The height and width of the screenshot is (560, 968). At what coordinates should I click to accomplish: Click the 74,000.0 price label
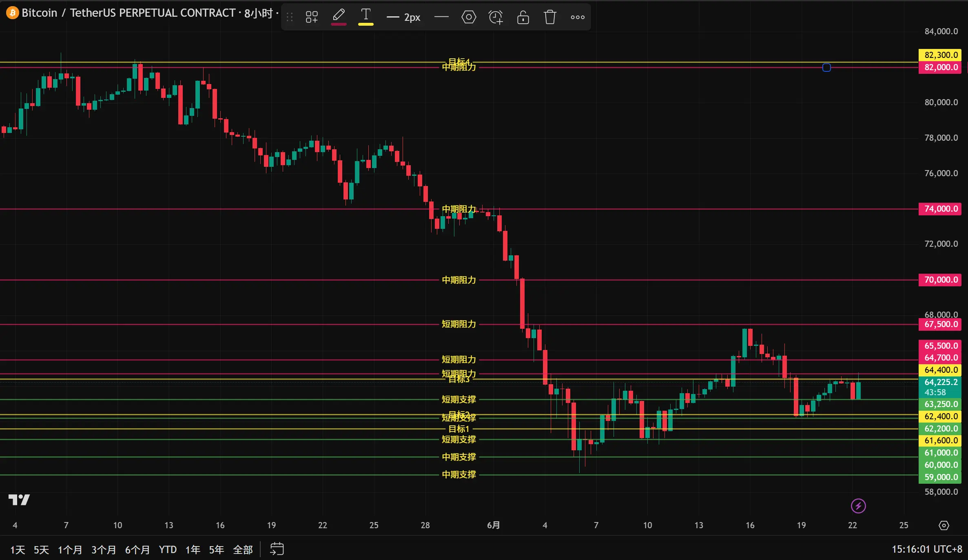(x=940, y=209)
